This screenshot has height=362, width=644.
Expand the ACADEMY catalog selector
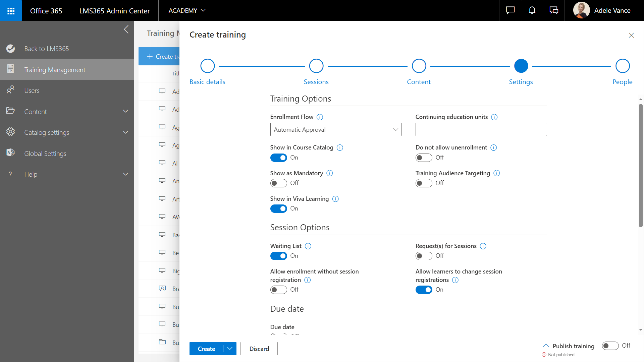point(187,10)
